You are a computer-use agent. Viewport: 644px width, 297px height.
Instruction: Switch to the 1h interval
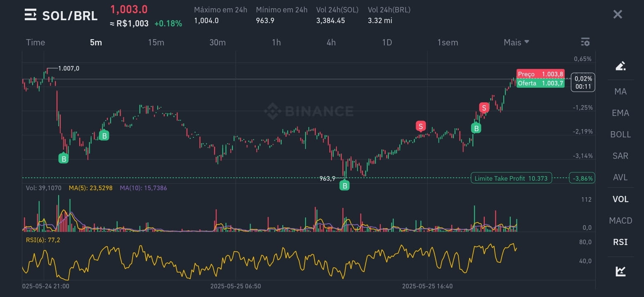[276, 42]
